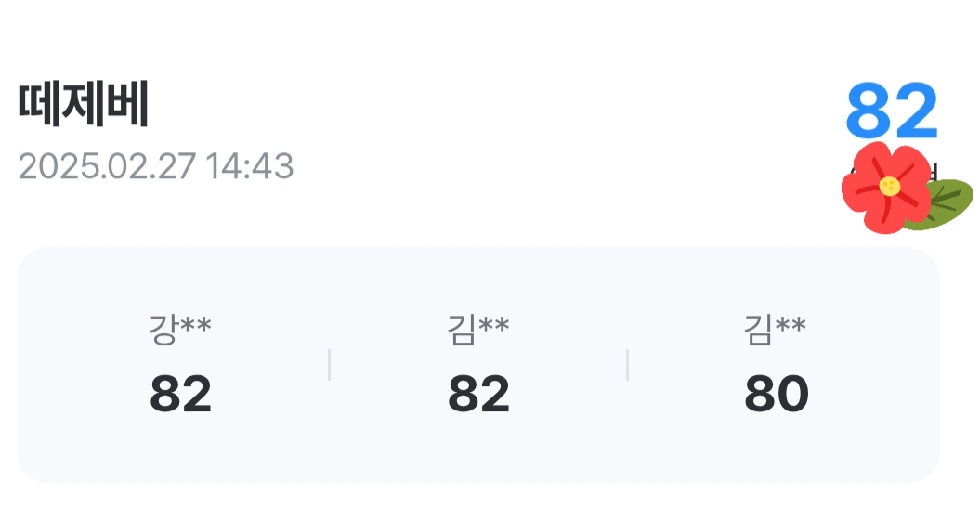
Task: Select the middle 김** name
Action: point(477,328)
